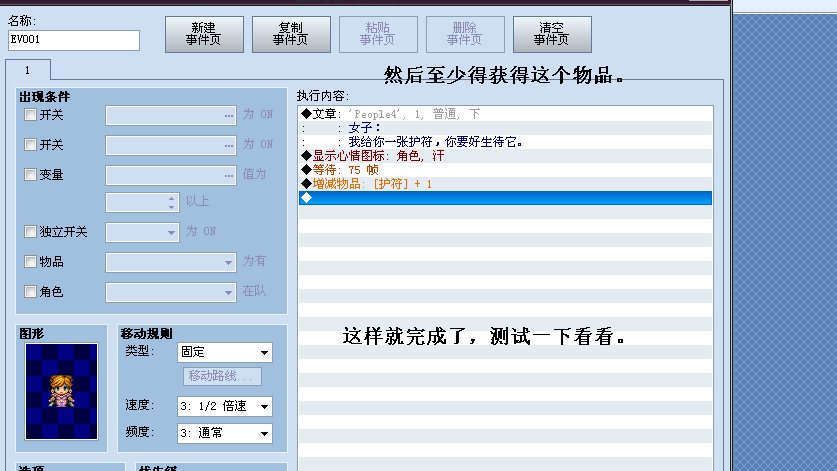Expand the 物品 condition dropdown

tap(171, 262)
